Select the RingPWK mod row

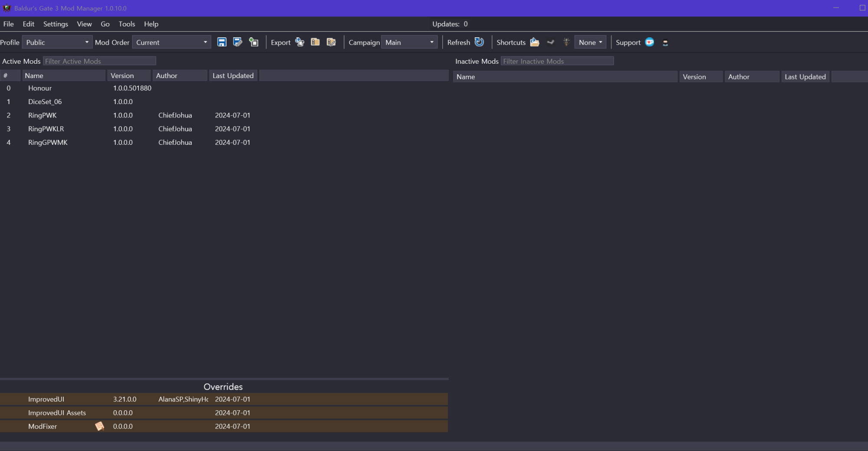tap(224, 115)
